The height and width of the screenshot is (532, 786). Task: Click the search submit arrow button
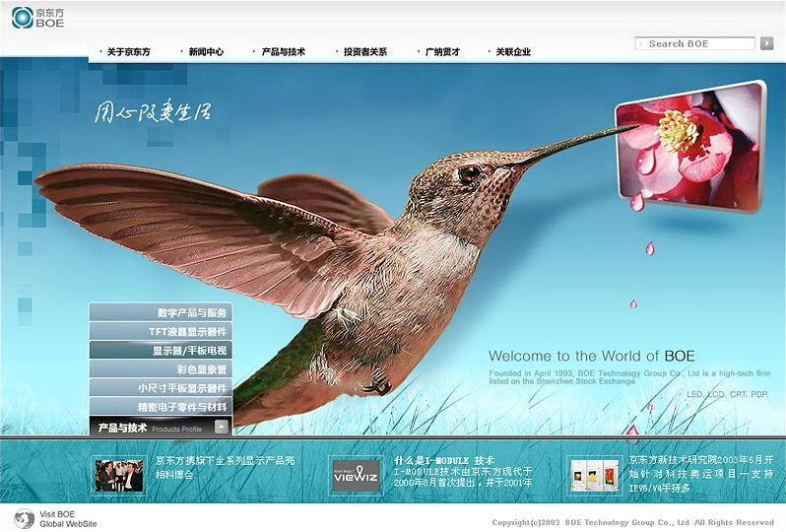pyautogui.click(x=766, y=43)
